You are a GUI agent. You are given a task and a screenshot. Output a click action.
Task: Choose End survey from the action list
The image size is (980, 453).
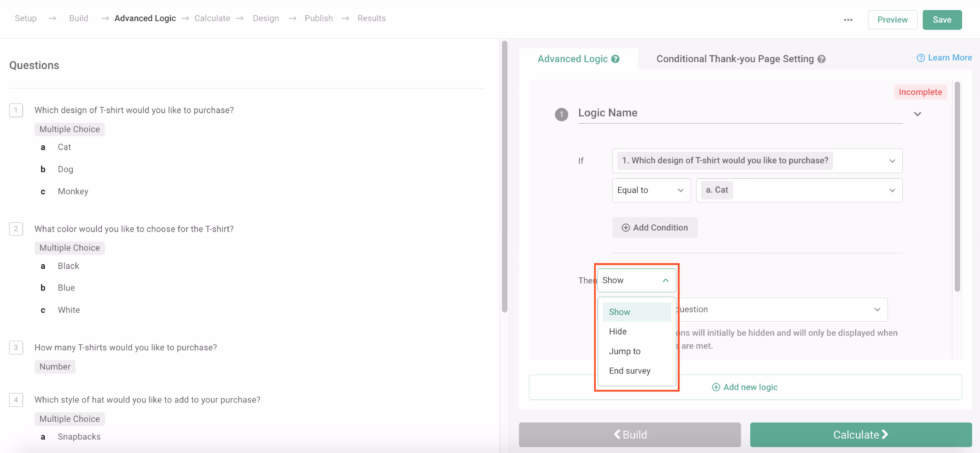636,371
